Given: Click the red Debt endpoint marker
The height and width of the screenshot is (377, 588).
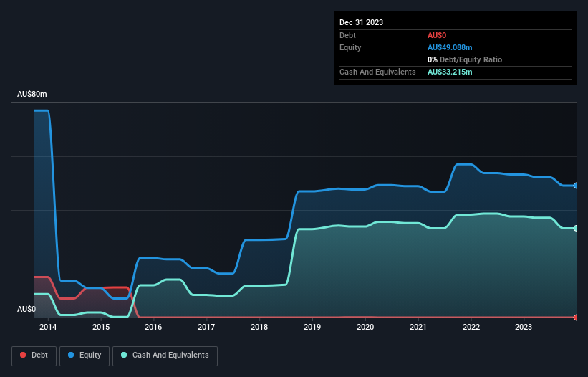Looking at the screenshot, I should tap(576, 318).
